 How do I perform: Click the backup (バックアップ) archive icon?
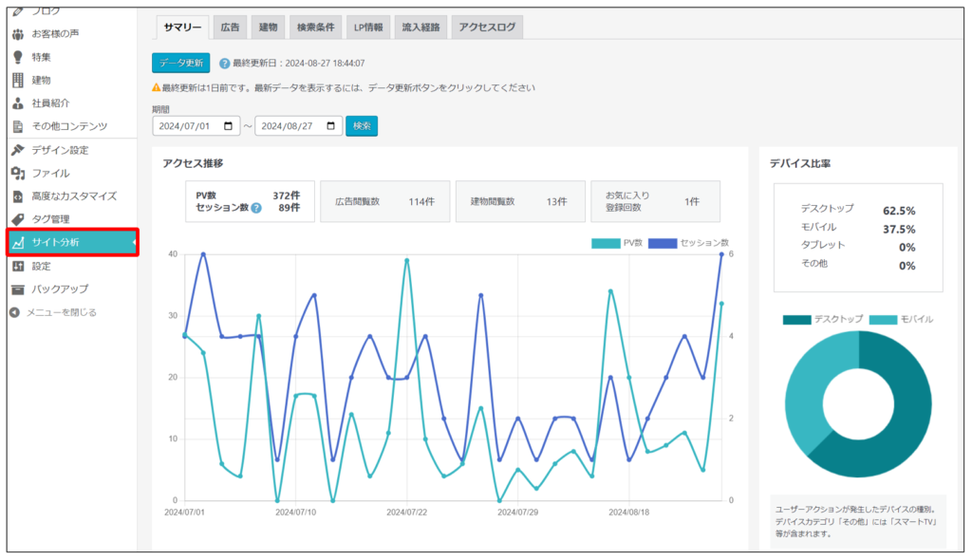[17, 289]
